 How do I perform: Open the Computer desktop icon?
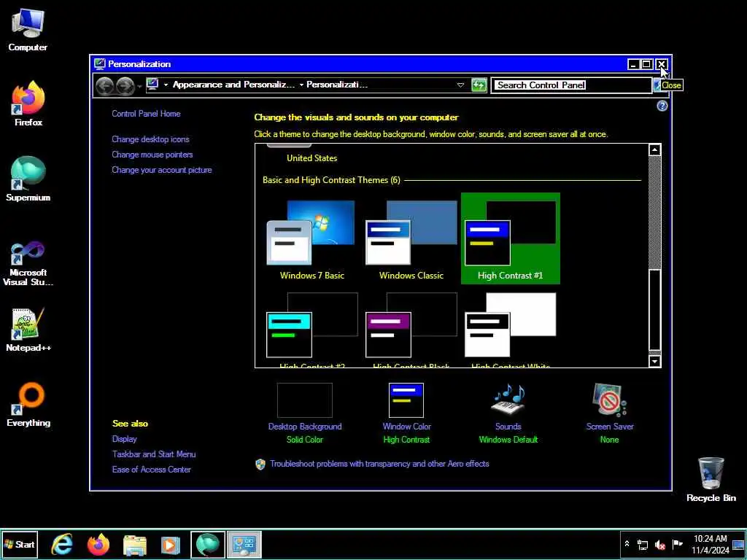point(28,31)
